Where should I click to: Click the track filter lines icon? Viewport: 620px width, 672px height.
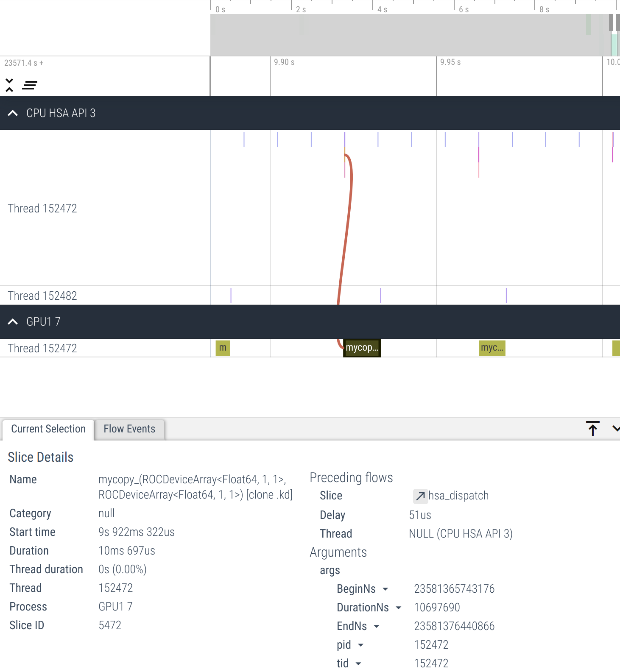[30, 85]
